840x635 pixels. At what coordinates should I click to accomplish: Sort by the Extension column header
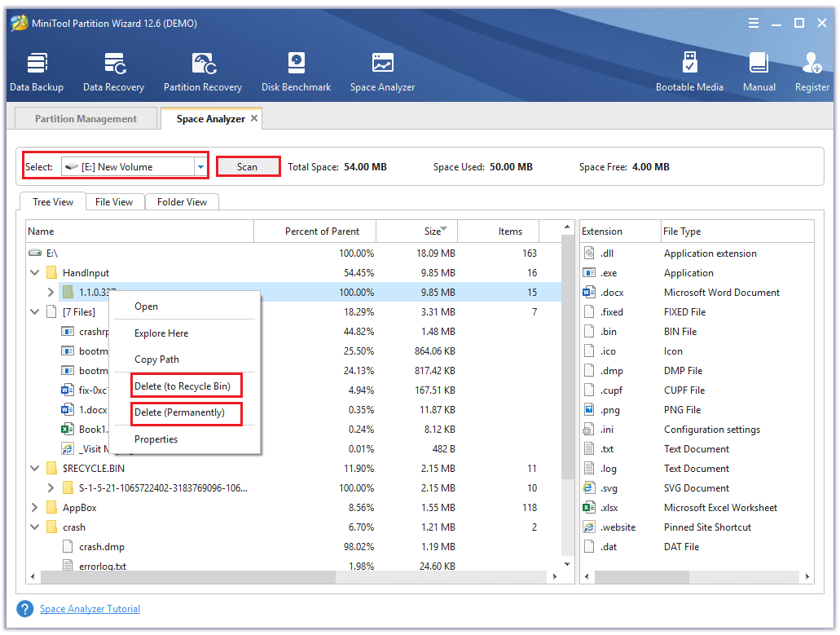(620, 231)
